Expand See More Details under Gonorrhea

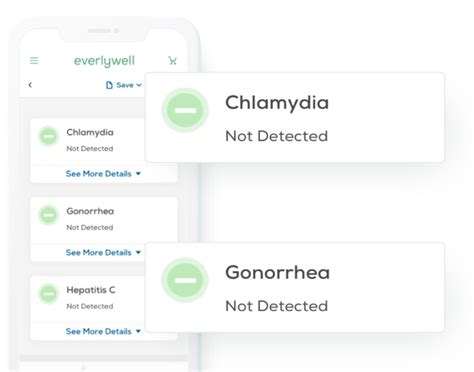pyautogui.click(x=103, y=253)
